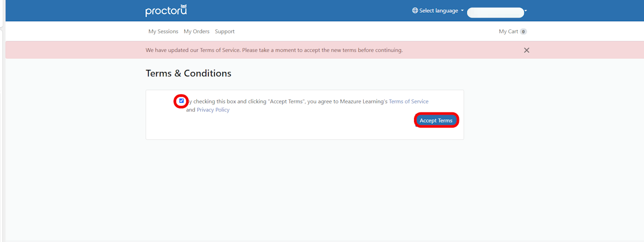Navigate to Support
This screenshot has height=242, width=644.
(224, 31)
